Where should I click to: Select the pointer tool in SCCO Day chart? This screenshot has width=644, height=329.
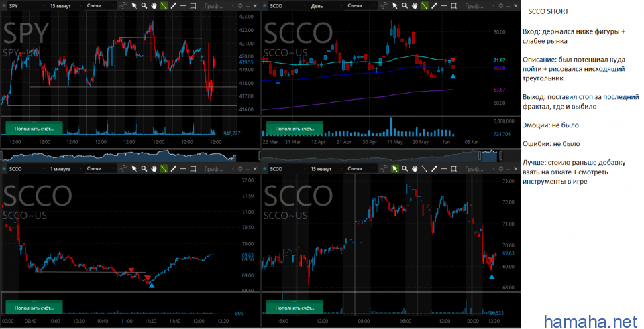click(394, 6)
